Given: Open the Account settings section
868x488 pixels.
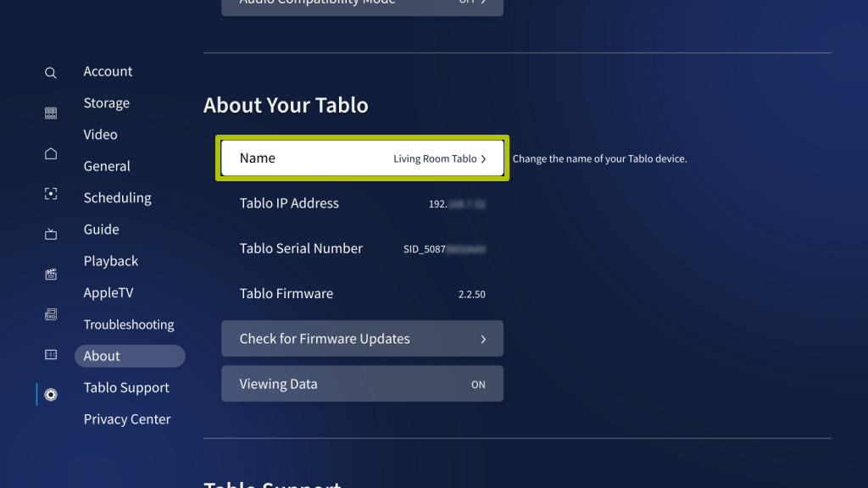Looking at the screenshot, I should point(108,71).
